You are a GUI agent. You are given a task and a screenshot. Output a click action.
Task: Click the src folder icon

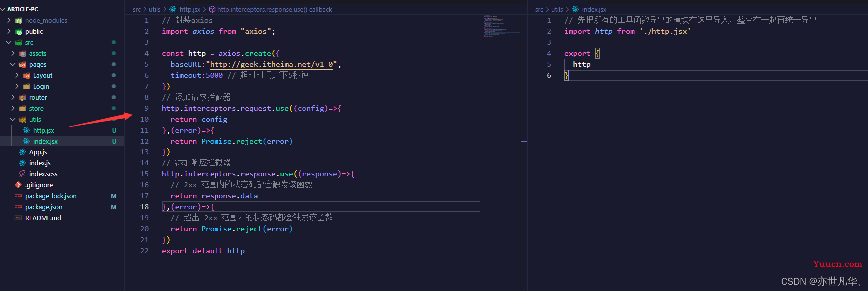[x=19, y=42]
